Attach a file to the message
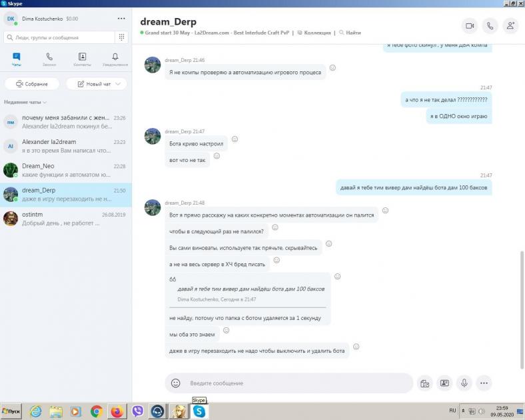This screenshot has height=420, width=525. pos(424,383)
